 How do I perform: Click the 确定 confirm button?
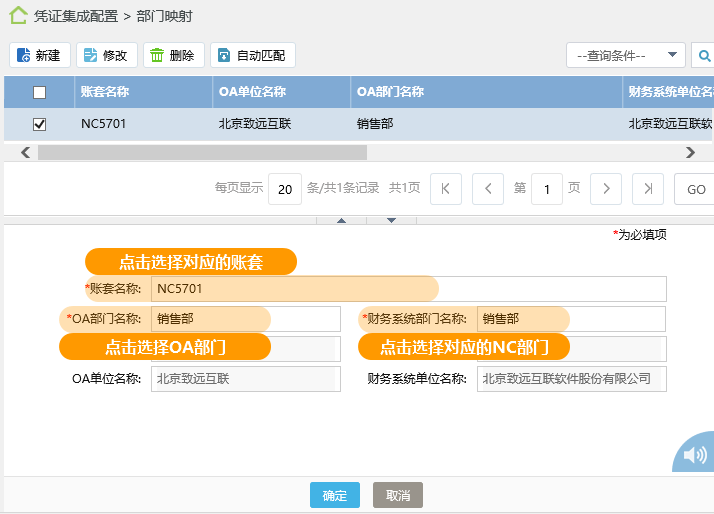tap(334, 496)
